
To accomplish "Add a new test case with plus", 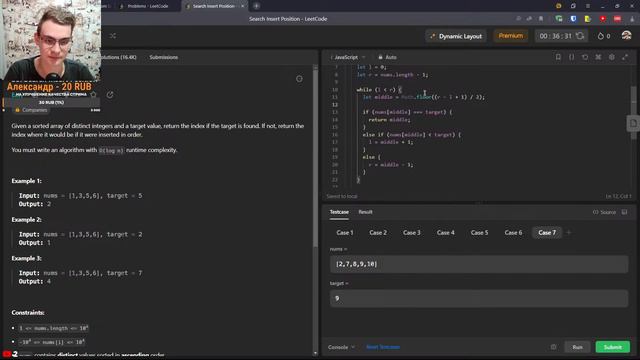I will (569, 233).
